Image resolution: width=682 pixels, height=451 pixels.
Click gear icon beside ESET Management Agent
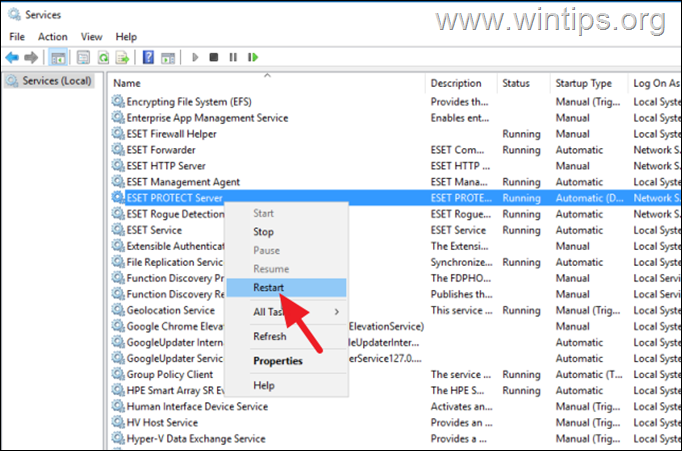pyautogui.click(x=118, y=182)
